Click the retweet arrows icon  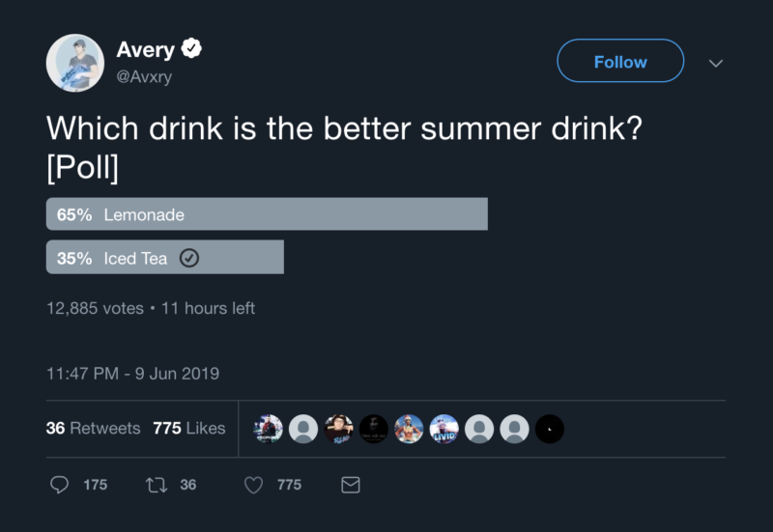click(x=155, y=485)
